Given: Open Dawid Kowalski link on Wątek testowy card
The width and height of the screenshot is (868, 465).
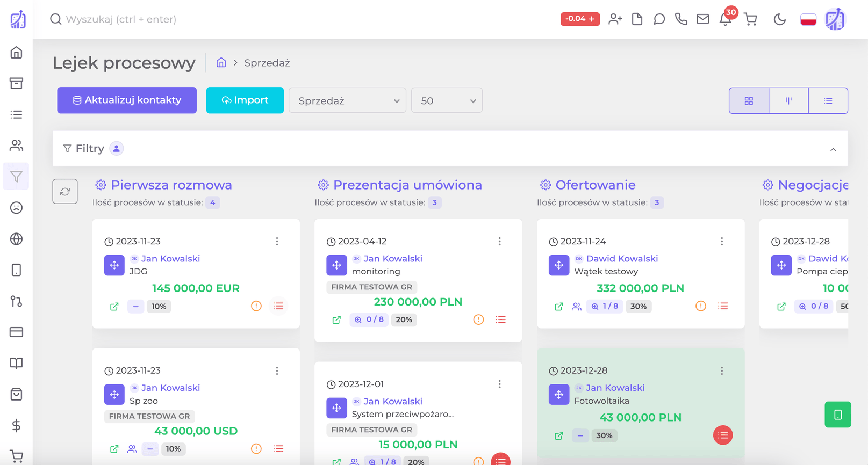Looking at the screenshot, I should click(622, 259).
